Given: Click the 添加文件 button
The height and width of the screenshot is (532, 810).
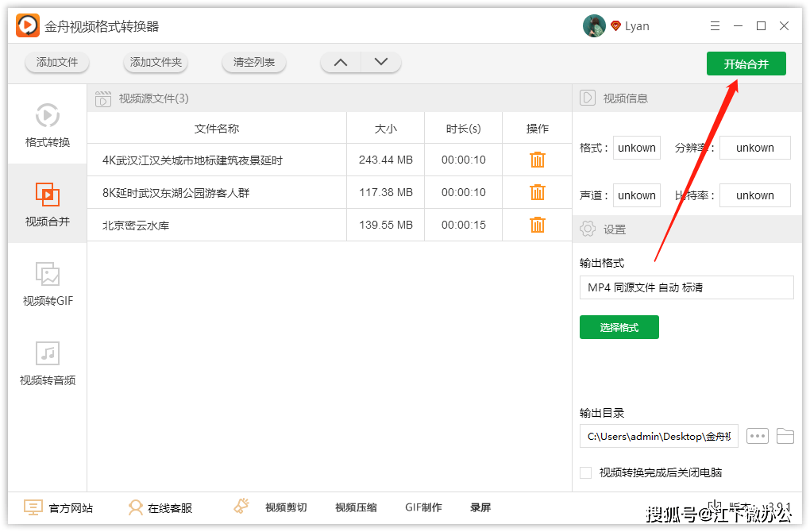Looking at the screenshot, I should pos(57,63).
